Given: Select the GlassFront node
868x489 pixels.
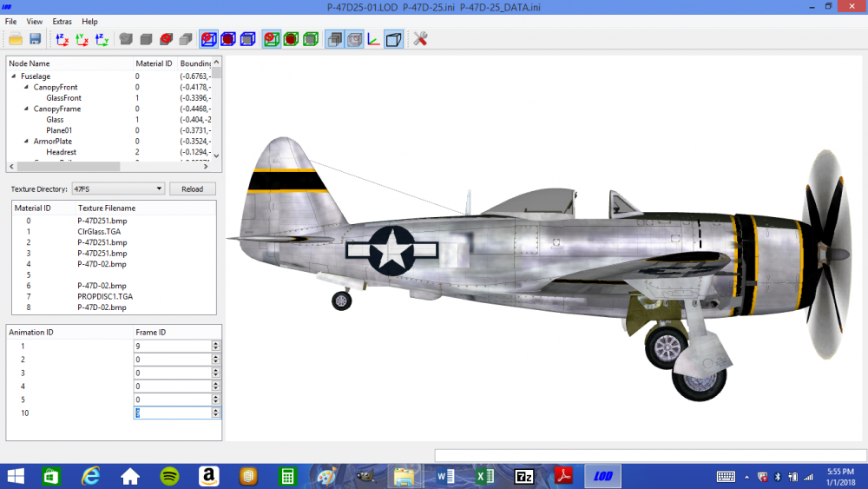Looking at the screenshot, I should tap(63, 98).
